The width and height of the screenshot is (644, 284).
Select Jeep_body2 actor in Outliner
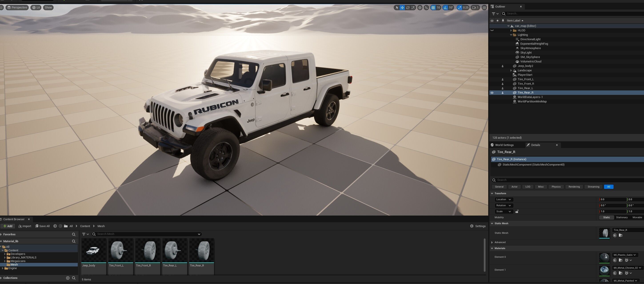click(525, 66)
